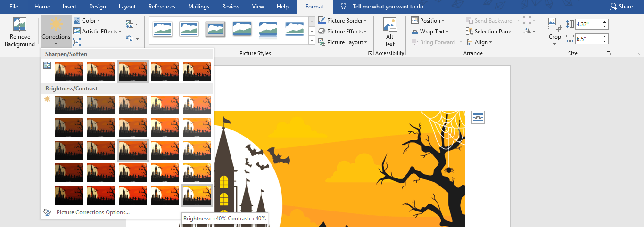
Task: Open the Size dialog launcher
Action: (x=609, y=54)
